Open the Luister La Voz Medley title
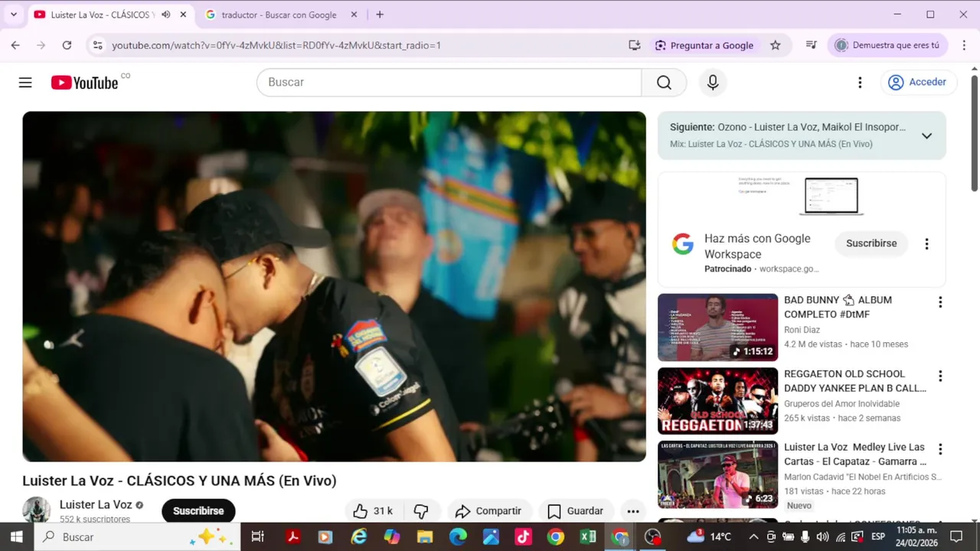Image resolution: width=980 pixels, height=551 pixels. pos(855,455)
